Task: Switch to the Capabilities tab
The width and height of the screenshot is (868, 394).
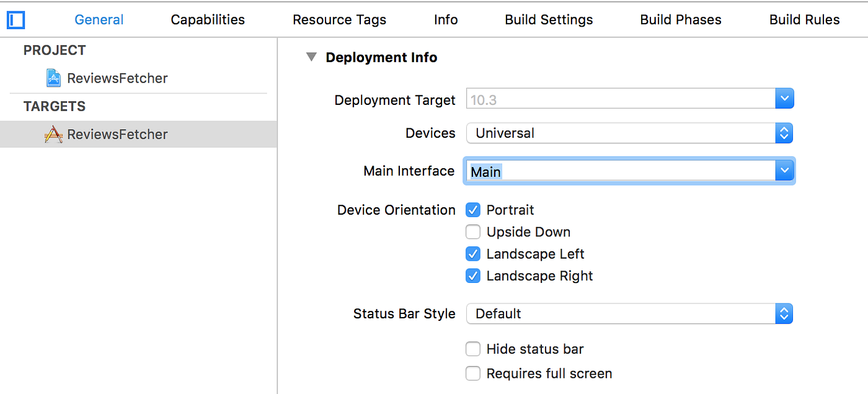Action: click(208, 20)
